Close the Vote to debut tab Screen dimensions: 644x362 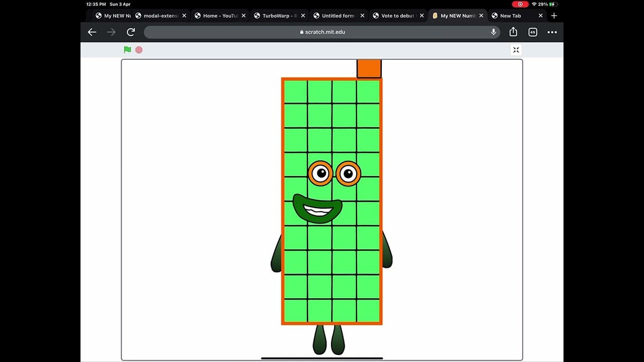(x=422, y=16)
